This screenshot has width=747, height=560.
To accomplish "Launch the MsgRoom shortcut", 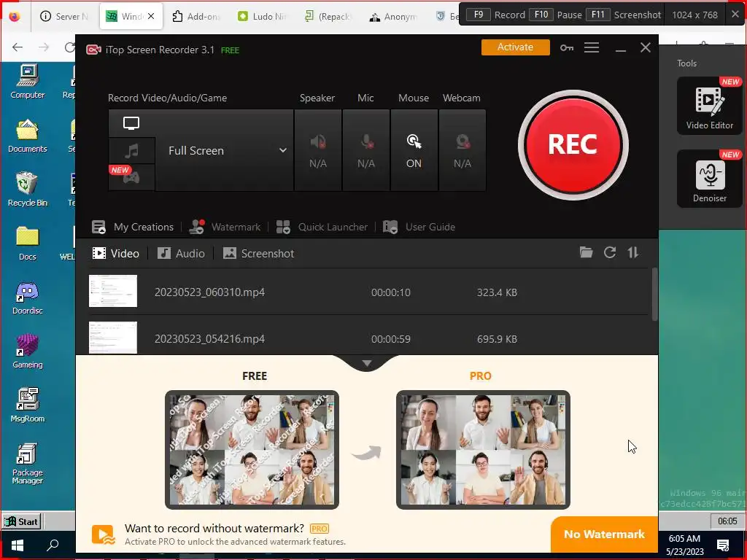I will pyautogui.click(x=28, y=405).
